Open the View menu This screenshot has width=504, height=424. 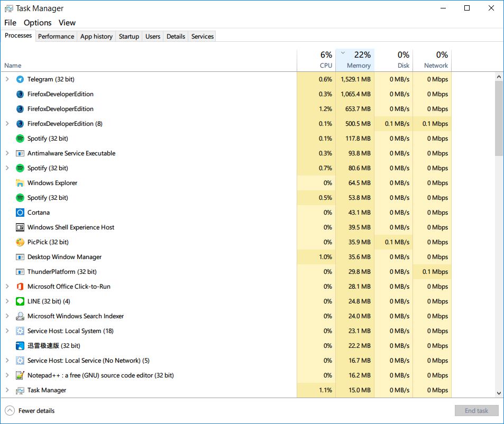point(67,23)
